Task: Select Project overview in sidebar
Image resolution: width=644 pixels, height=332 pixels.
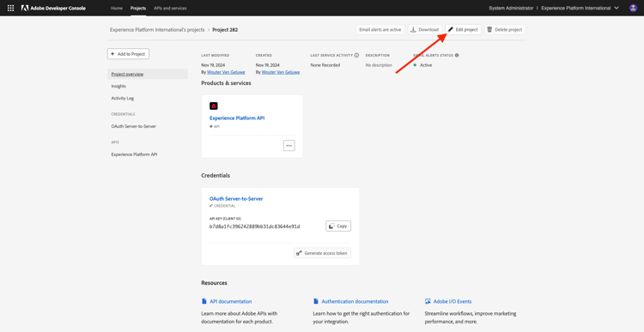Action: click(x=148, y=74)
